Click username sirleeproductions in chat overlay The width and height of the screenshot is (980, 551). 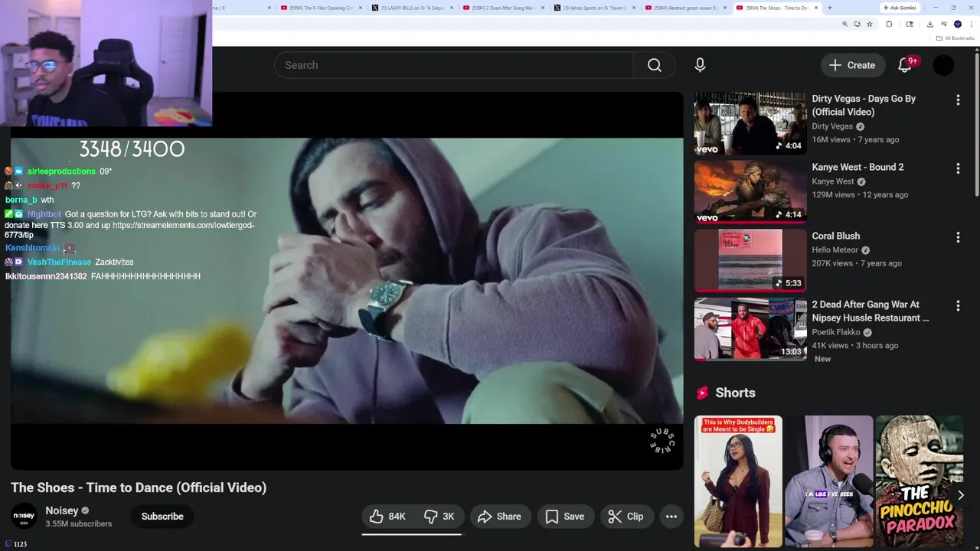pos(61,171)
